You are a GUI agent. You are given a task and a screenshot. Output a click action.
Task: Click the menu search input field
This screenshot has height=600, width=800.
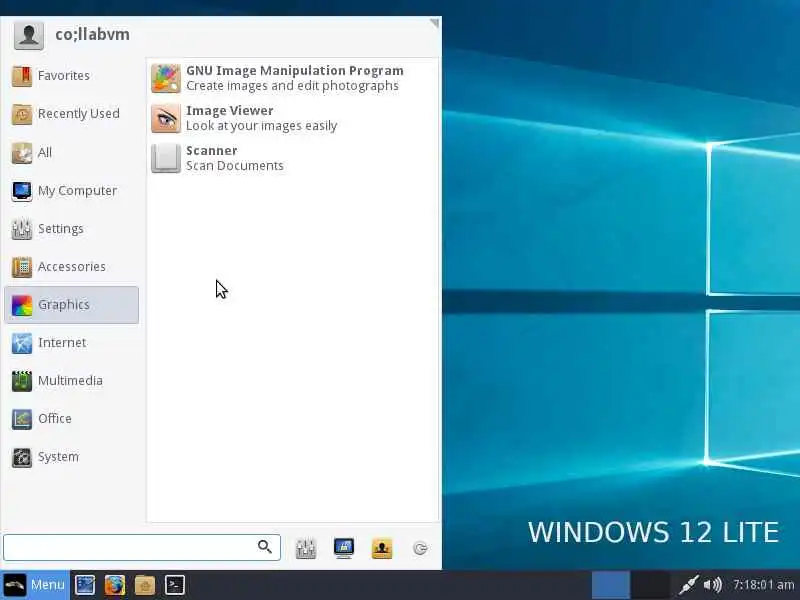click(142, 547)
